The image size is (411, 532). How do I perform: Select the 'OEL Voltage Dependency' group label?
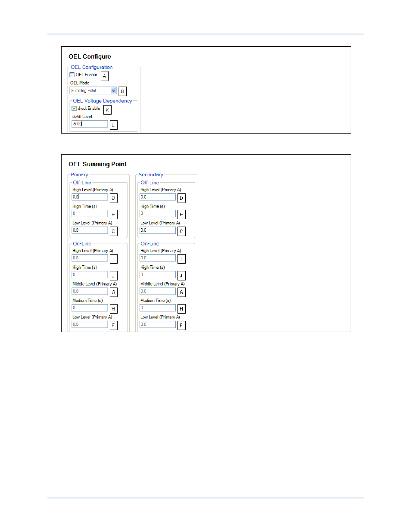tap(103, 101)
